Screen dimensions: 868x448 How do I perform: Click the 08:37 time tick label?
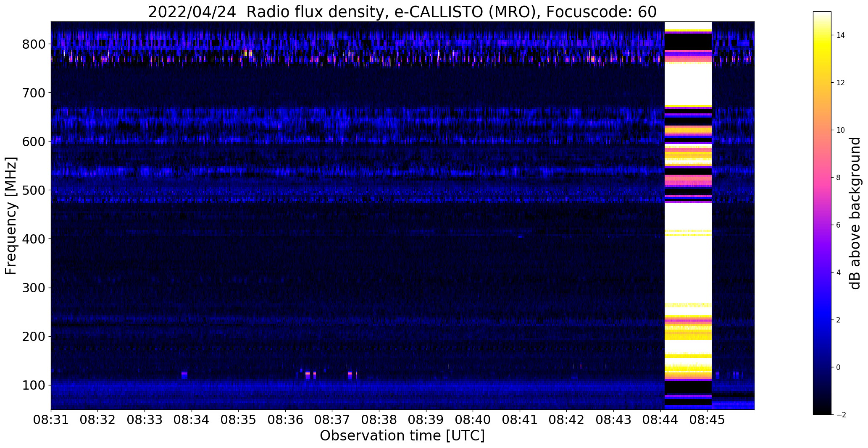(x=332, y=419)
